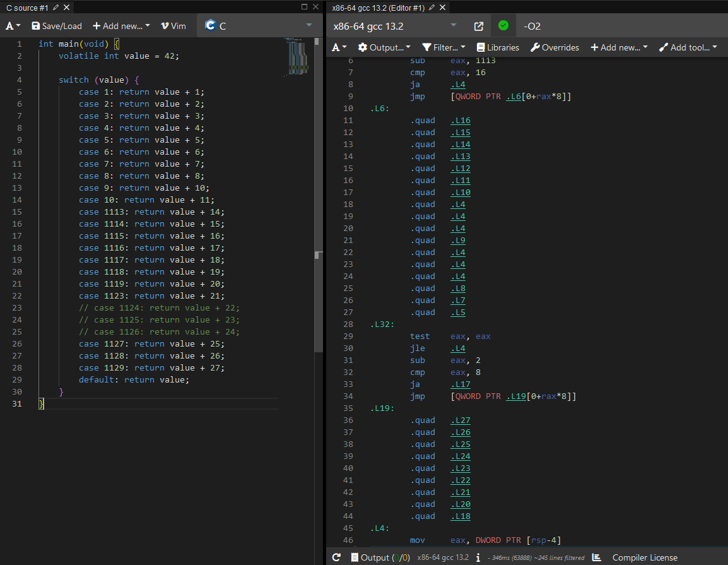Open the Filter options menu

pyautogui.click(x=443, y=47)
